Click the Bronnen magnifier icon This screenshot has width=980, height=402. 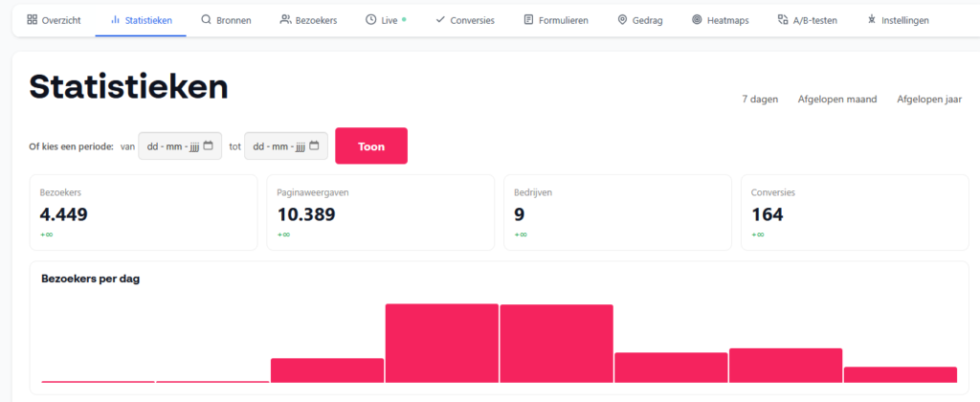click(206, 20)
